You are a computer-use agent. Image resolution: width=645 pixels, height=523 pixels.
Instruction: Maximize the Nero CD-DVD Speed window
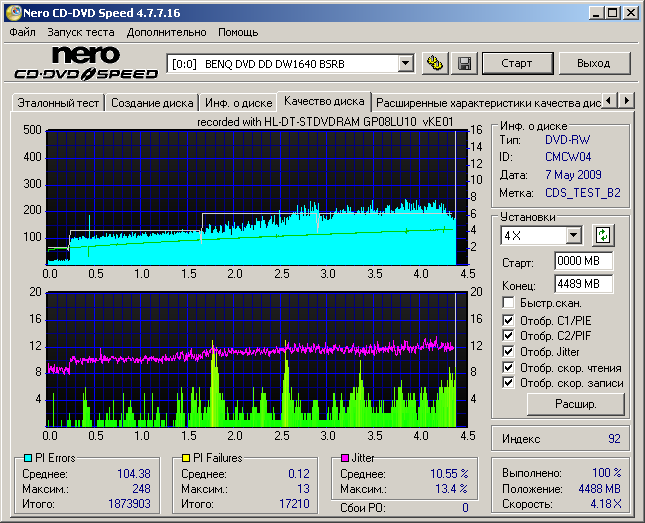613,13
